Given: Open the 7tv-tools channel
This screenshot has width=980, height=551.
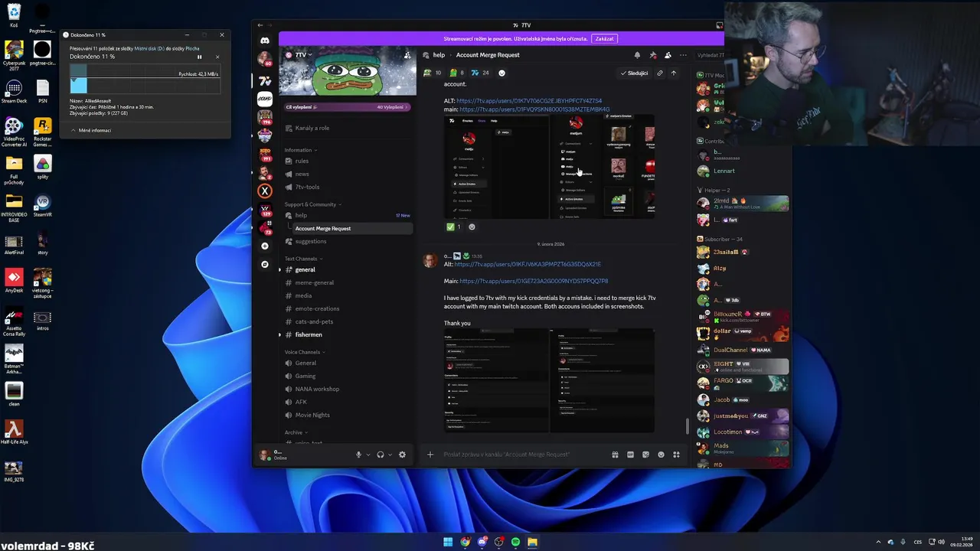Looking at the screenshot, I should (347, 187).
